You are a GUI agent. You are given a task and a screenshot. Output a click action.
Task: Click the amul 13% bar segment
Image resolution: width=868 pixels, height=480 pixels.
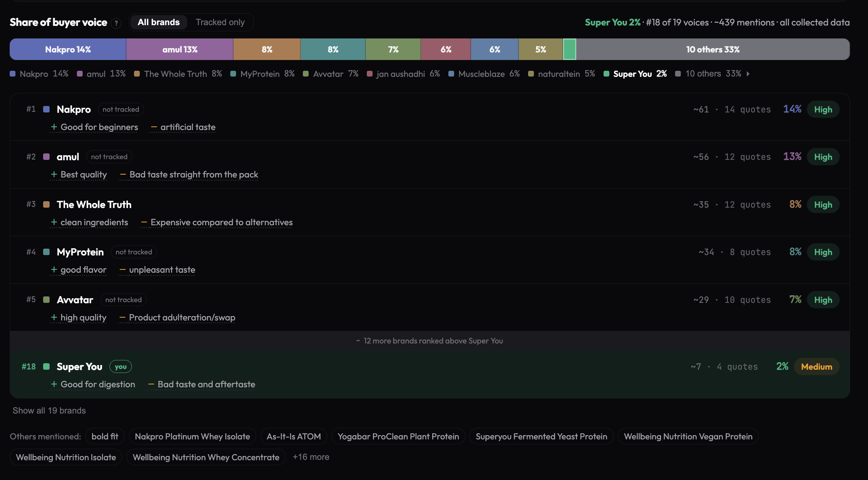point(180,49)
